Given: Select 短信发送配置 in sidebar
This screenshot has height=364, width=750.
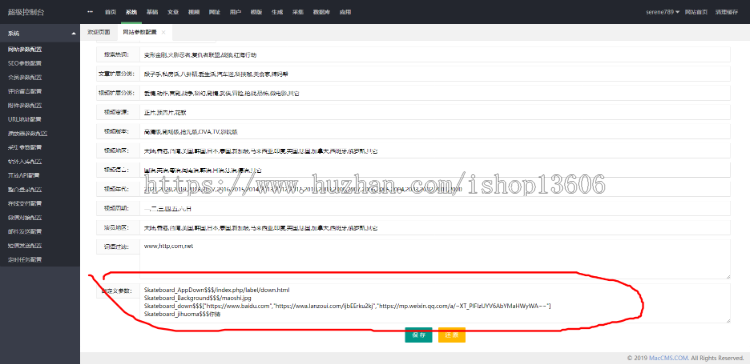Looking at the screenshot, I should pyautogui.click(x=25, y=245).
